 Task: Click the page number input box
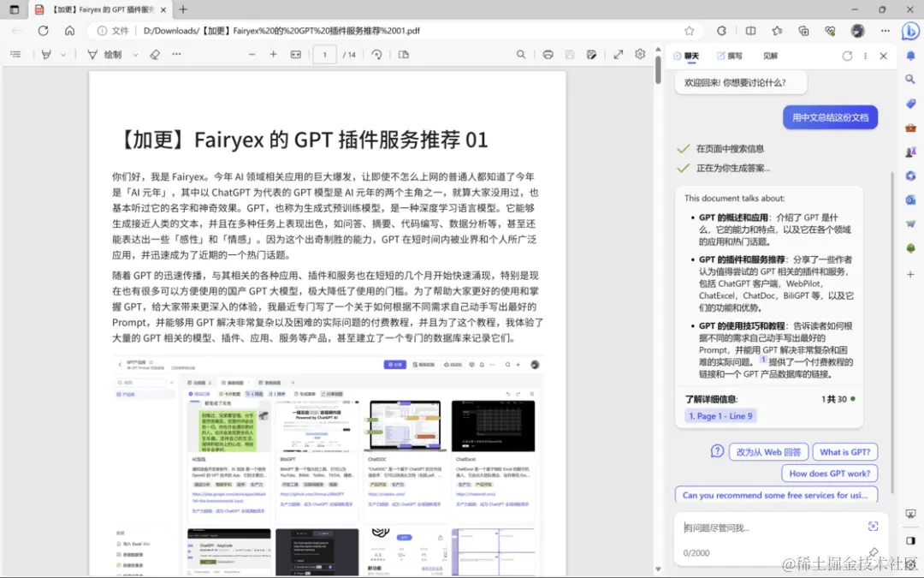pos(325,55)
